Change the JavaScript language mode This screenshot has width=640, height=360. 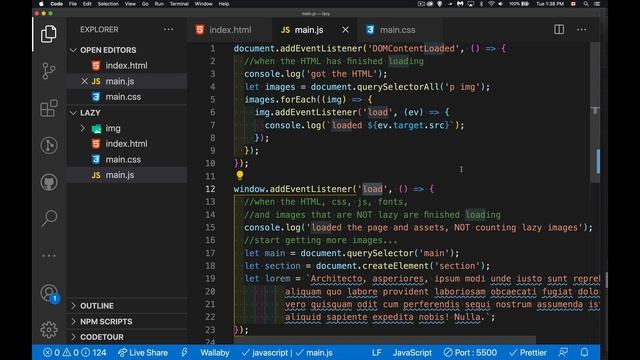tap(412, 353)
